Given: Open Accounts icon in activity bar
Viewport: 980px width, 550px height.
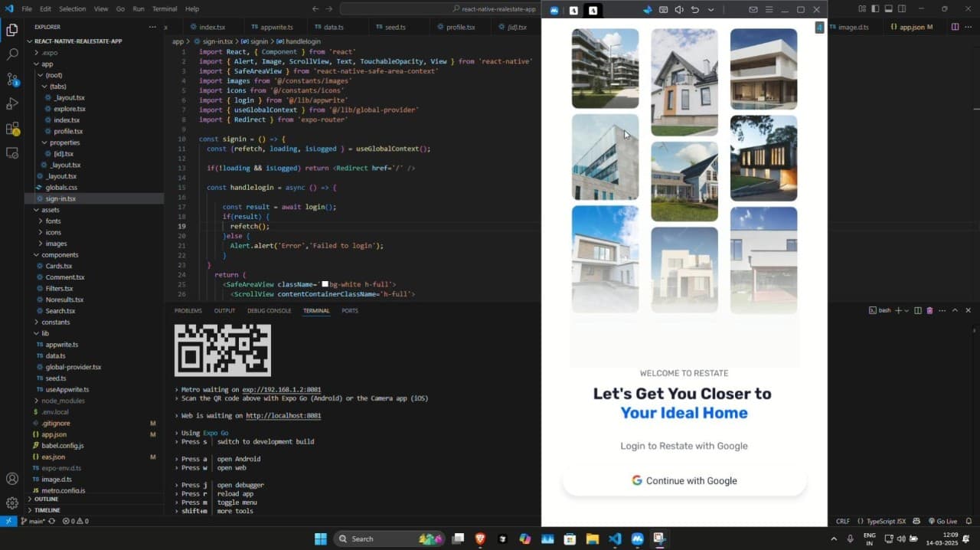Looking at the screenshot, I should (x=12, y=479).
